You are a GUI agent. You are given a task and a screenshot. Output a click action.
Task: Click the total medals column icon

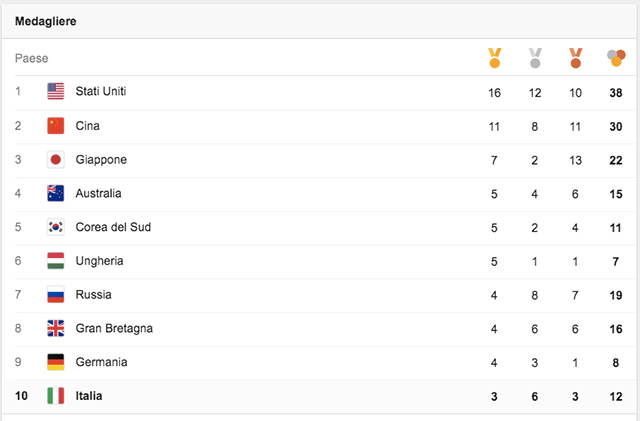616,58
